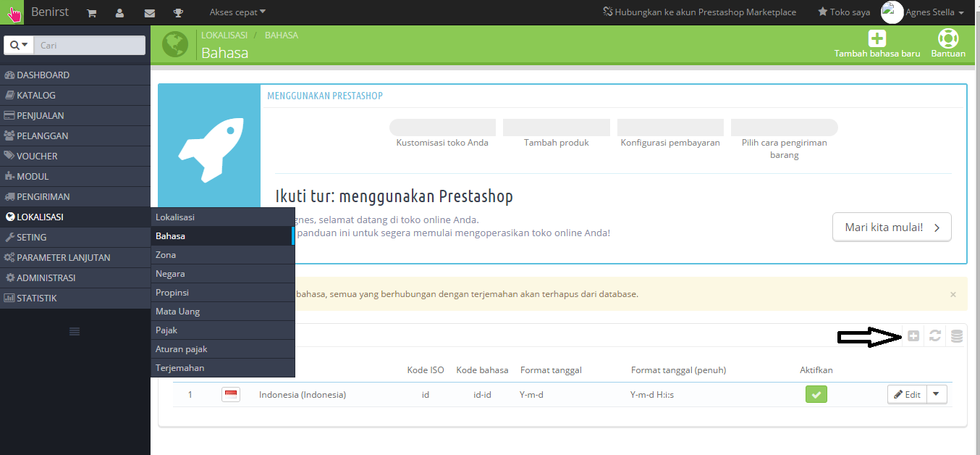Viewport: 980px width, 455px height.
Task: Click the add new plus icon in list toolbar
Action: pyautogui.click(x=913, y=335)
